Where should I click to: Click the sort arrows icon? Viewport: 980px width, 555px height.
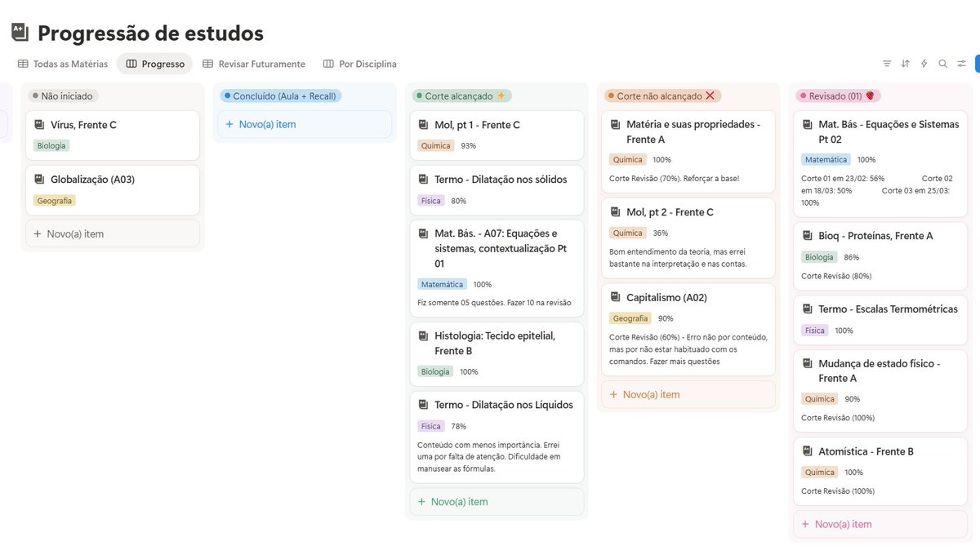[x=906, y=64]
